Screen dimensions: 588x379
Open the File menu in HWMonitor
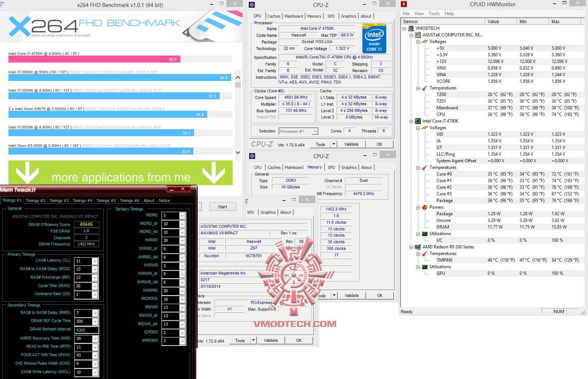pos(406,14)
